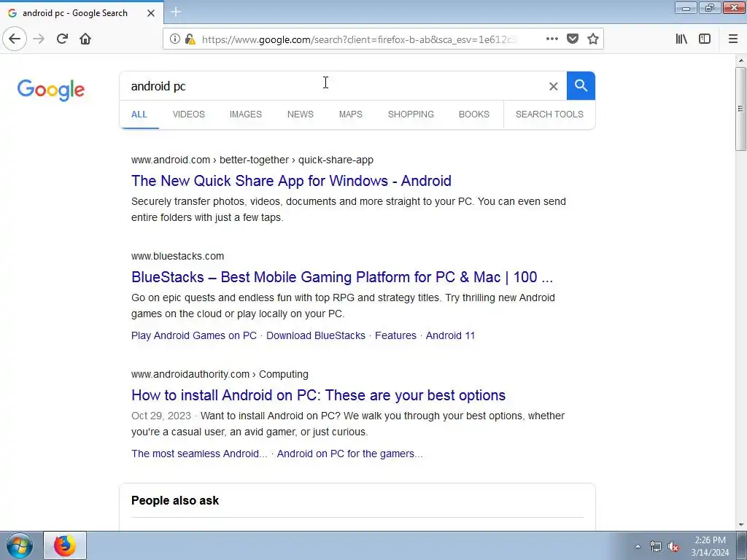Click the forward navigation arrow
This screenshot has width=747, height=560.
(x=39, y=39)
